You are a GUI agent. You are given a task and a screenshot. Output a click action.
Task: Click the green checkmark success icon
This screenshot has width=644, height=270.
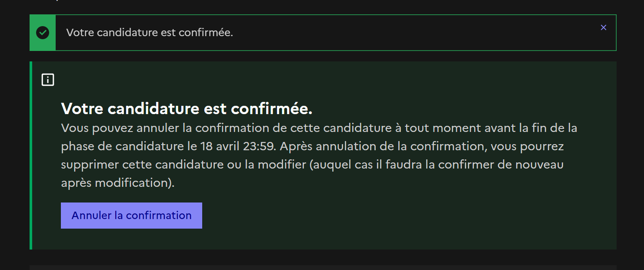coord(43,33)
